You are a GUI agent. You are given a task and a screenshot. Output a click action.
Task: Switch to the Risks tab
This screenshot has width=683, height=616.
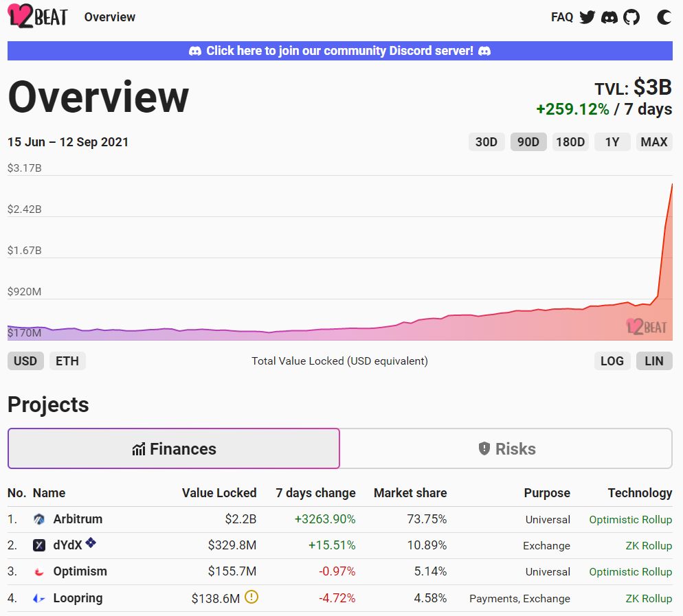[x=506, y=448]
